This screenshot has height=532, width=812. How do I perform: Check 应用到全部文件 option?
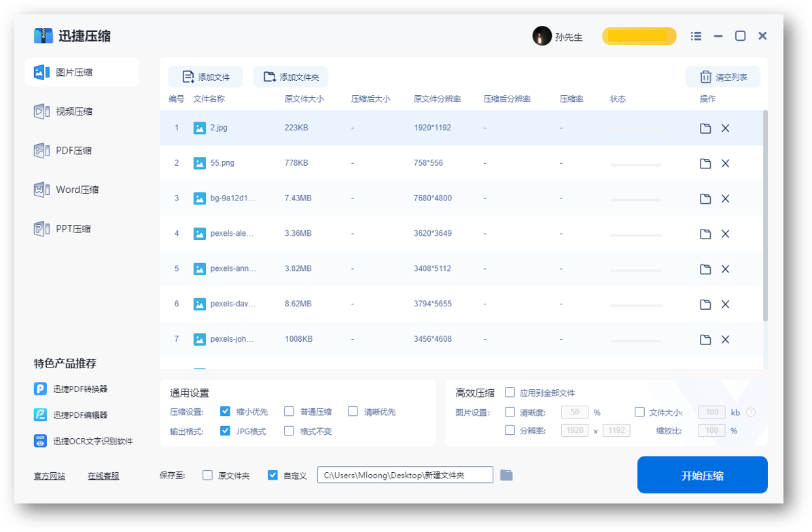coord(510,392)
